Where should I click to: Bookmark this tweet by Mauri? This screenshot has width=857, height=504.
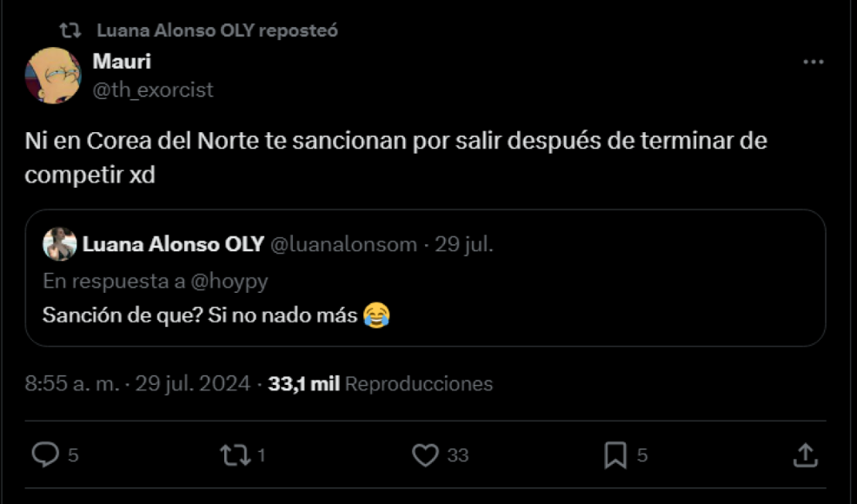click(615, 454)
